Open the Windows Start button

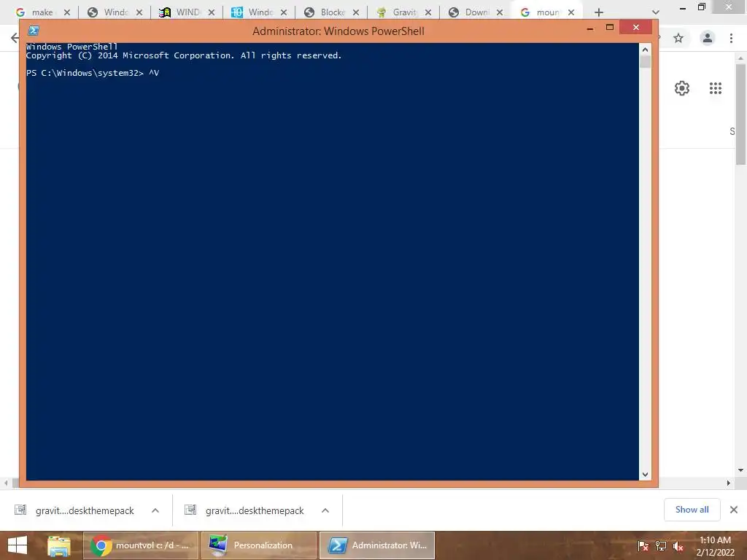coord(18,545)
